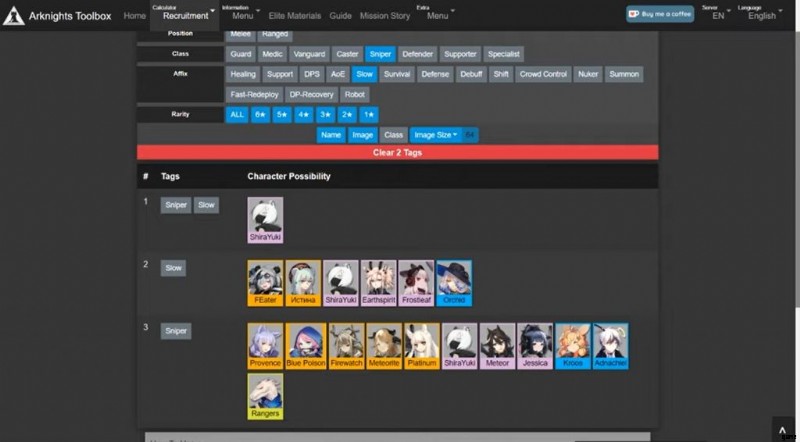Disable the Slow affix tag filter
The image size is (800, 442).
364,74
